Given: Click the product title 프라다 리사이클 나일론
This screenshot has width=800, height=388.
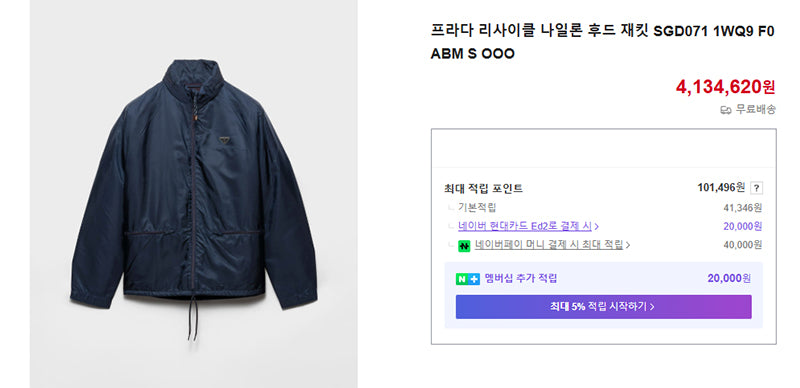Looking at the screenshot, I should click(x=603, y=42).
